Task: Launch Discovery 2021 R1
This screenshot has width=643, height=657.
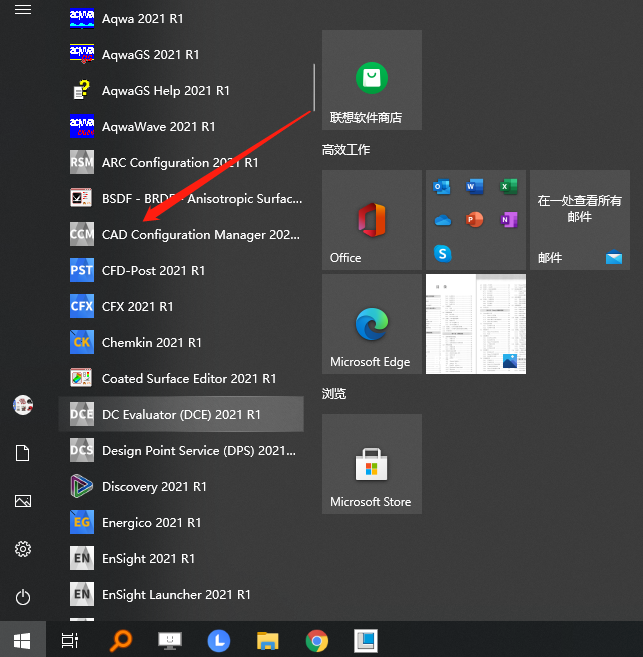Action: [154, 487]
